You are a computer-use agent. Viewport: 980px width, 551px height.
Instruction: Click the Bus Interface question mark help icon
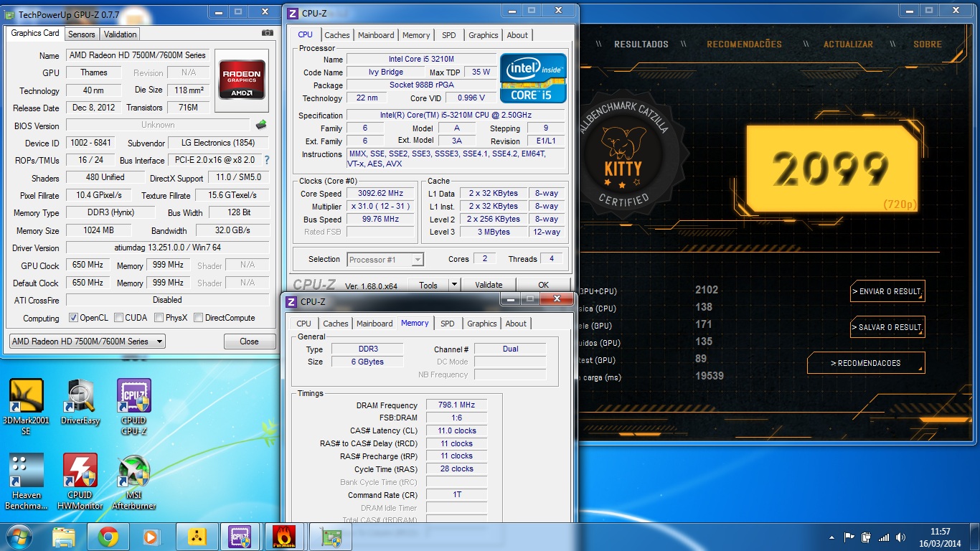267,160
